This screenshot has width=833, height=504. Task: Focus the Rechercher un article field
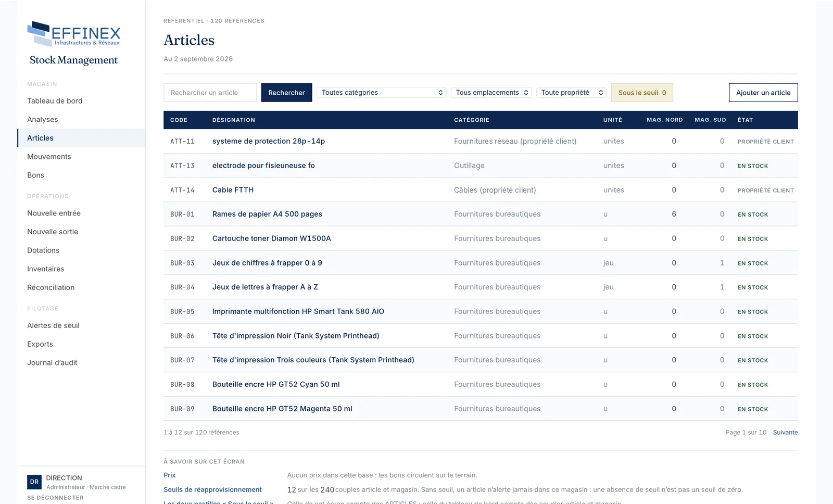click(210, 93)
